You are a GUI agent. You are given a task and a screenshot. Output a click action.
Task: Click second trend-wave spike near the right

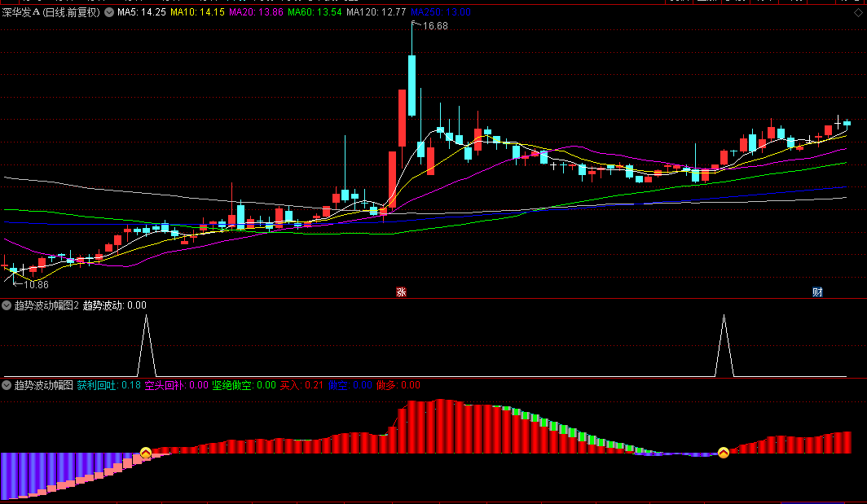coord(724,345)
